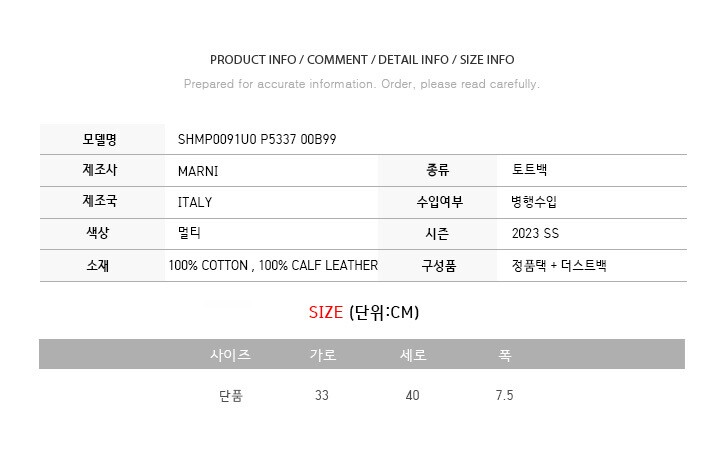Select the 제조사 label cell

[x=100, y=171]
